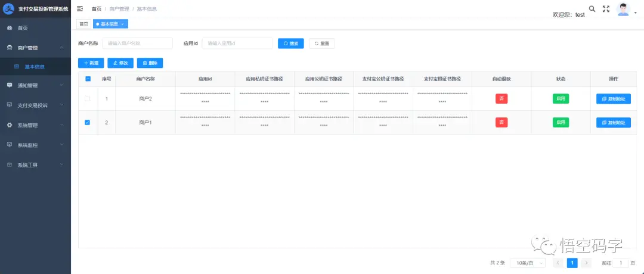Click 首页 in the breadcrumb
The height and width of the screenshot is (274, 644).
click(97, 8)
